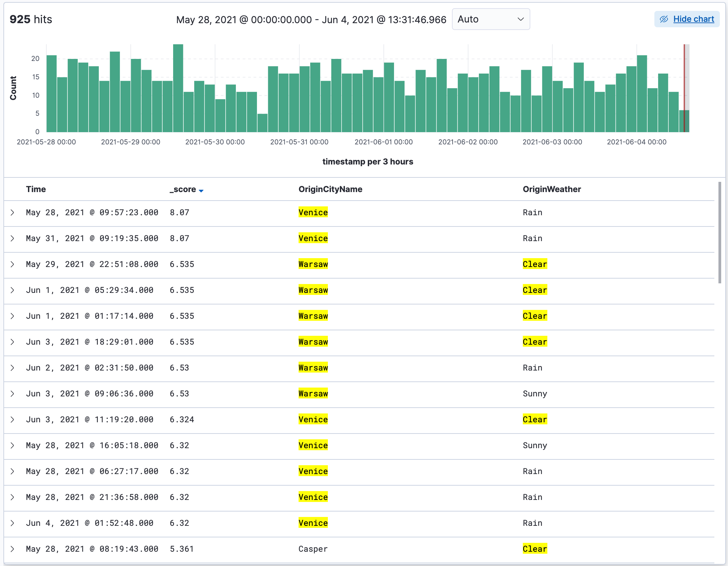Expand the May 29 22:51:08 row

(x=13, y=264)
